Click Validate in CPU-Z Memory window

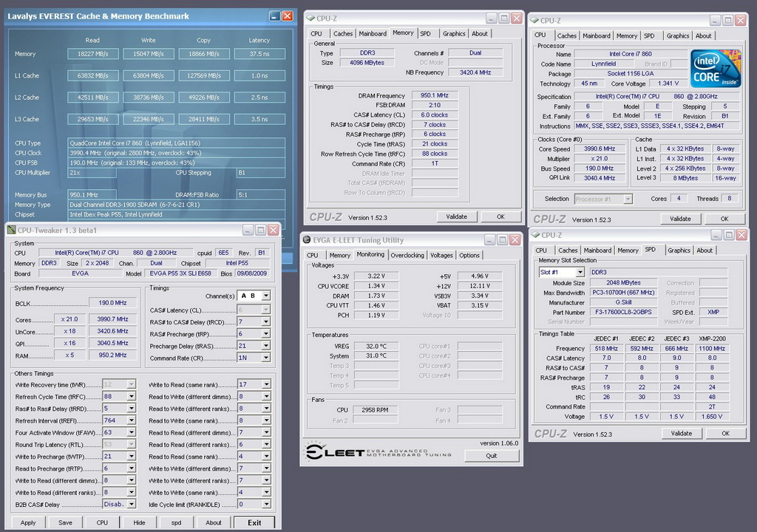pyautogui.click(x=456, y=216)
